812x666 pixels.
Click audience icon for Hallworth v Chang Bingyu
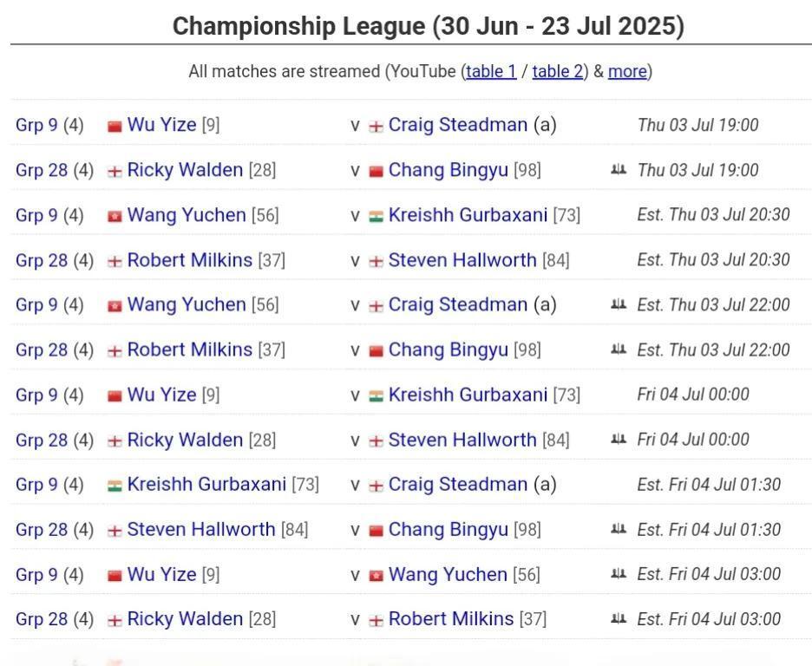pos(619,529)
